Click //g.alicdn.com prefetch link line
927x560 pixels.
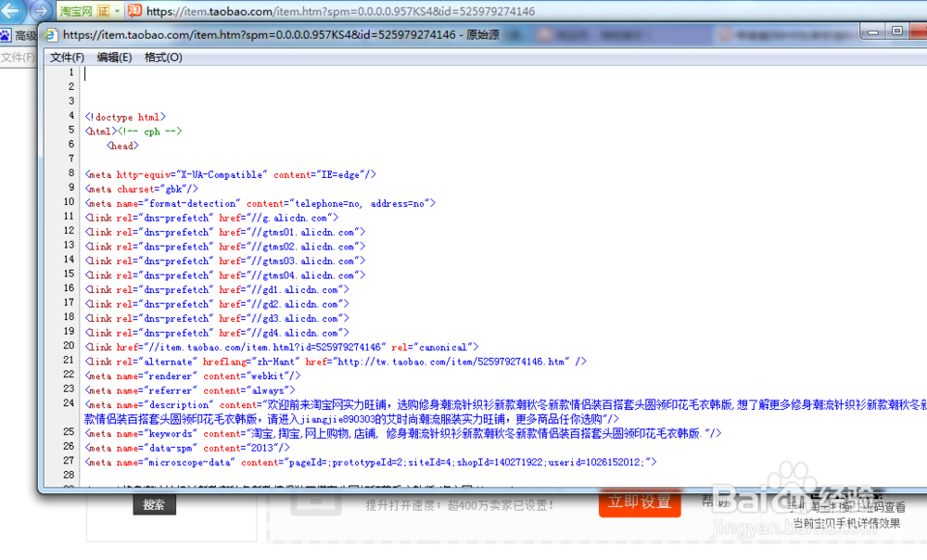[211, 218]
